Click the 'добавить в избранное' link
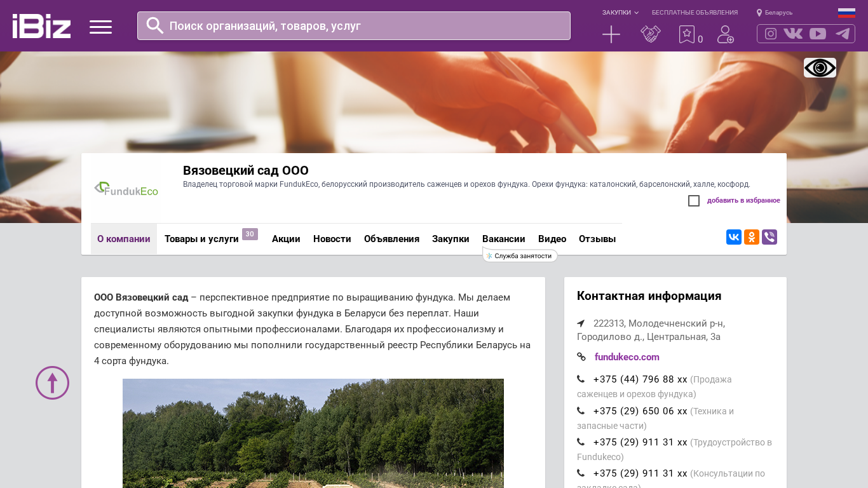The width and height of the screenshot is (868, 488). 743,201
